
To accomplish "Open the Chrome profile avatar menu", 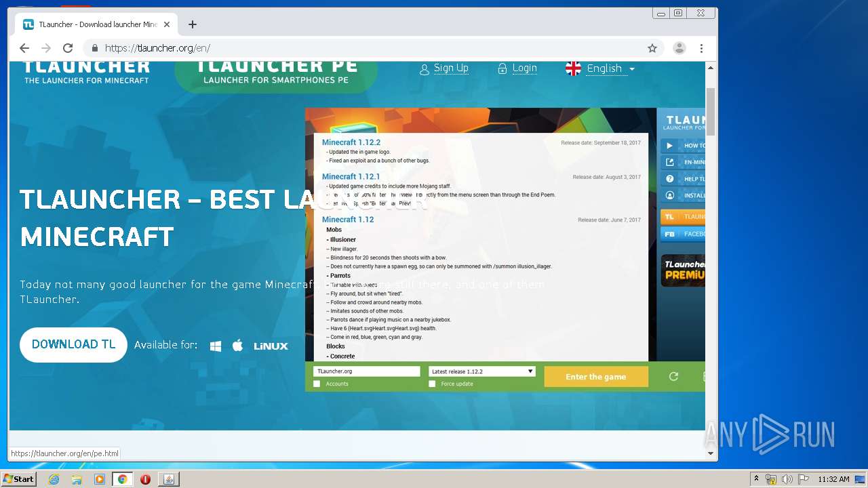I will [x=679, y=48].
